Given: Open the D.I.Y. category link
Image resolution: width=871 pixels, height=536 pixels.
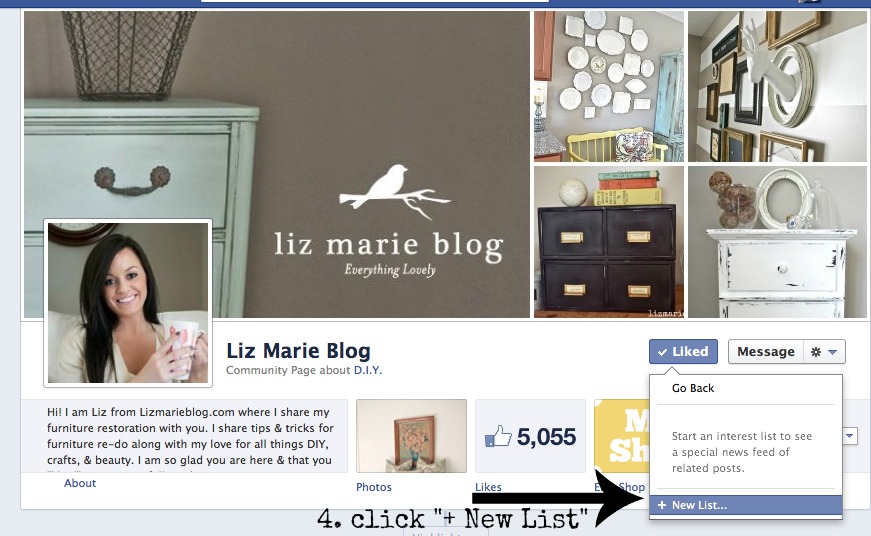Looking at the screenshot, I should (368, 370).
